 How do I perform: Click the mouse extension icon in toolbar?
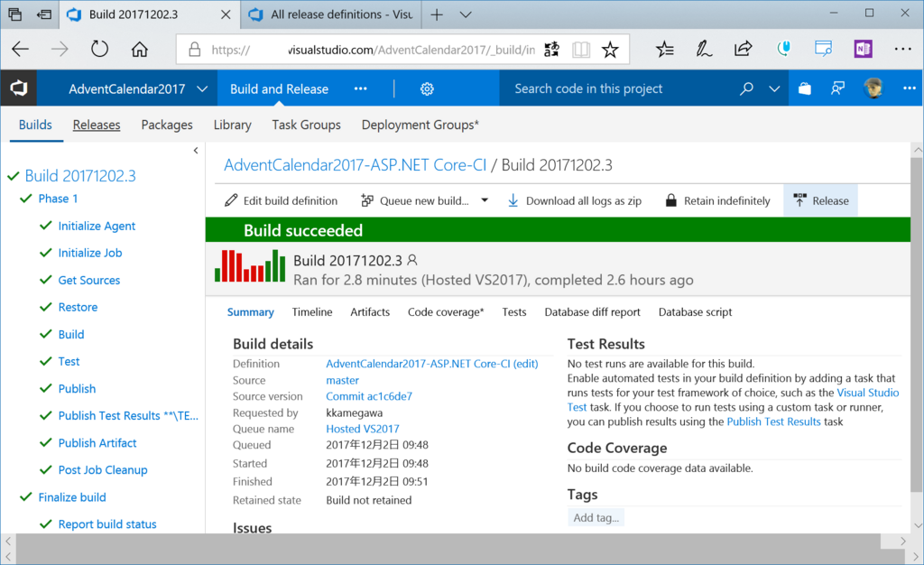[x=784, y=49]
